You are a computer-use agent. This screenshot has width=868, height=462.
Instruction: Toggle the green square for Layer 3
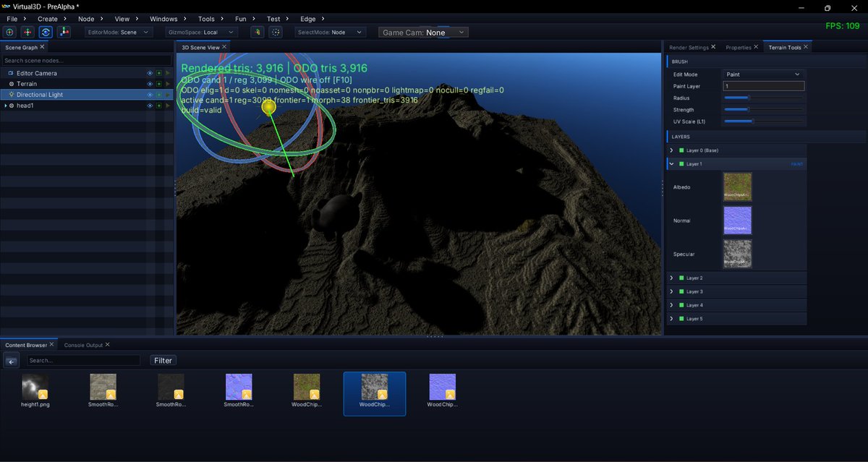(x=681, y=291)
